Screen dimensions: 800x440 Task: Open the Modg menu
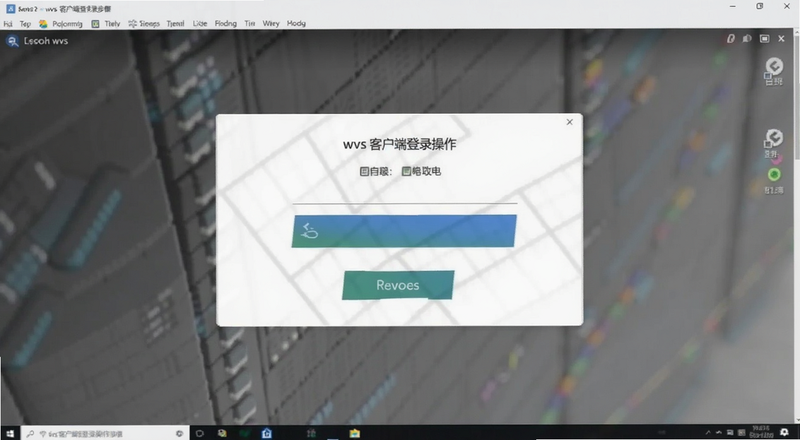point(296,23)
